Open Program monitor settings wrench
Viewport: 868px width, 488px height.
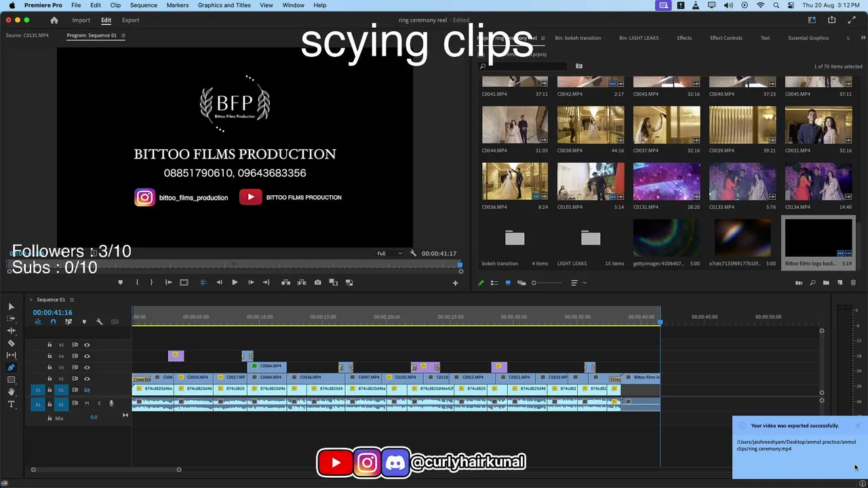click(413, 253)
